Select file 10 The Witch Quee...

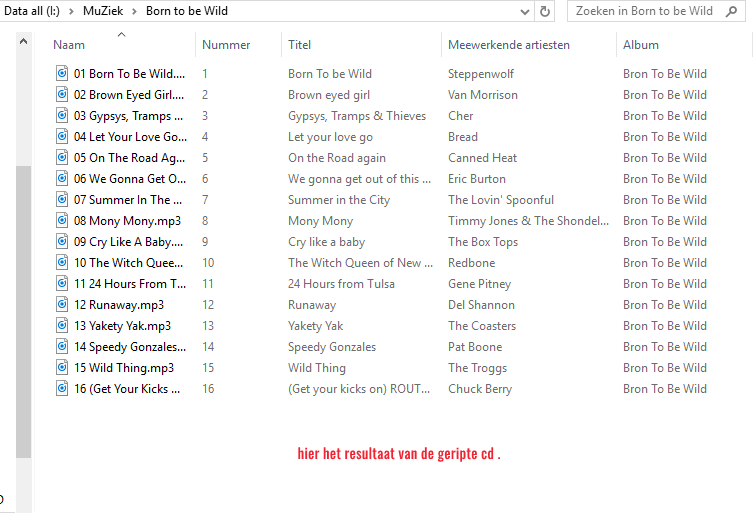128,263
